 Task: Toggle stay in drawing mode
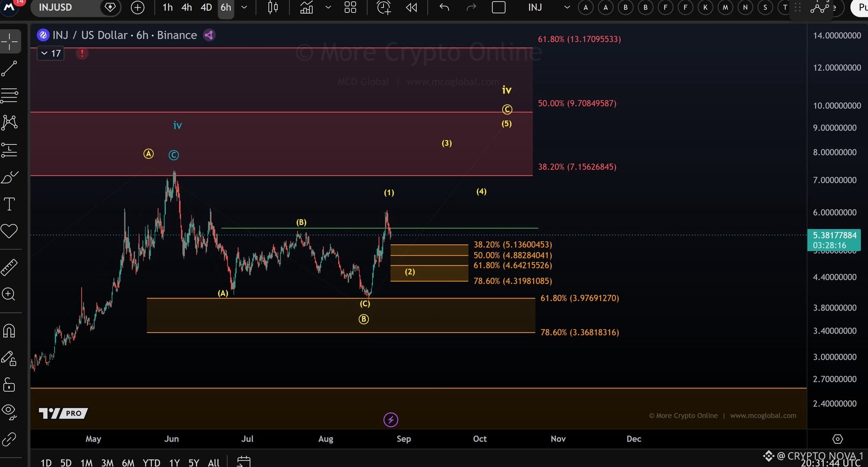coord(9,358)
